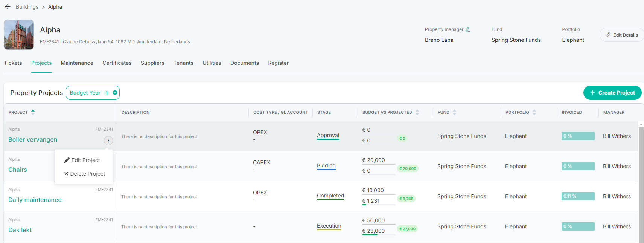This screenshot has width=644, height=243.
Task: Remove the Budget Year filter
Action: click(x=115, y=93)
